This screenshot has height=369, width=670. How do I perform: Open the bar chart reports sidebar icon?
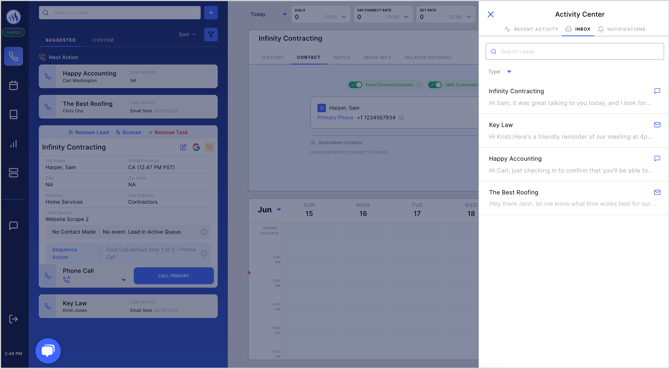pyautogui.click(x=13, y=144)
